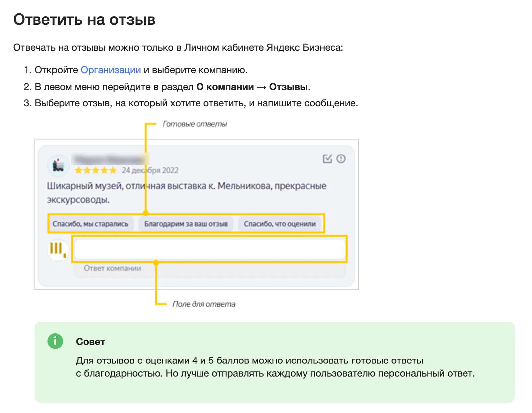Click the reviewer's avatar icon
The width and height of the screenshot is (532, 413).
point(58,165)
